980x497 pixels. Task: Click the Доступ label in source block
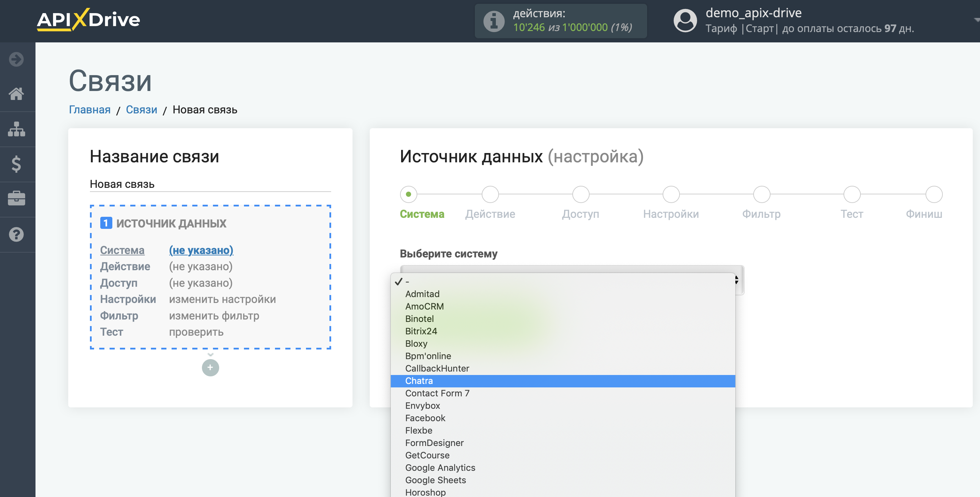[x=119, y=283]
